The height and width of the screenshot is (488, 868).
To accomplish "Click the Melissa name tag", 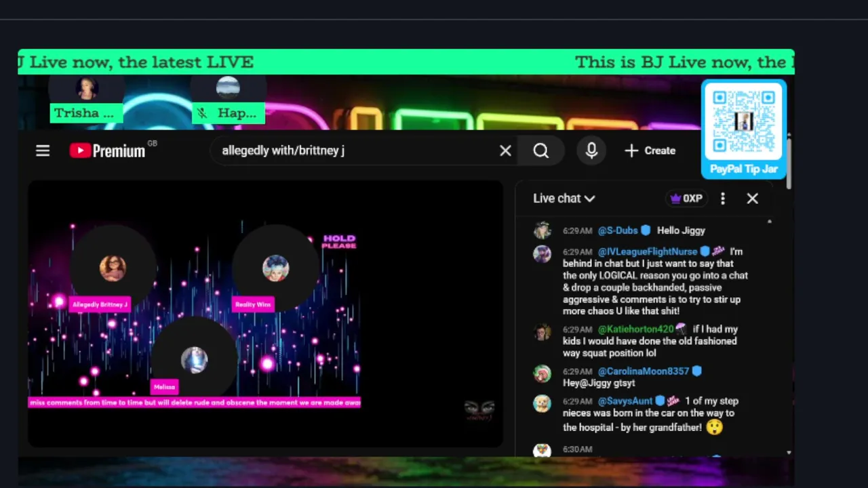I will tap(164, 387).
